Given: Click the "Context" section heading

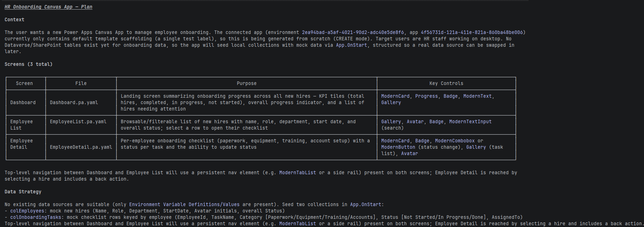Looking at the screenshot, I should tap(15, 19).
